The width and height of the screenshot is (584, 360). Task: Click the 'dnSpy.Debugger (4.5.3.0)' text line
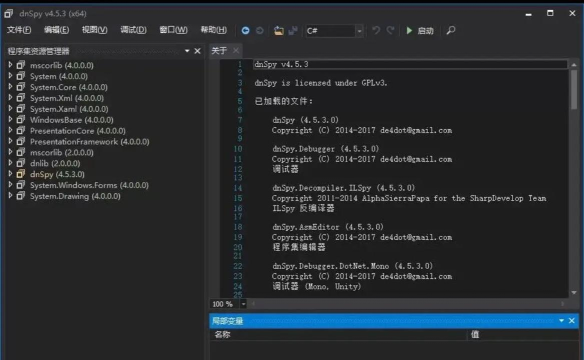point(326,149)
